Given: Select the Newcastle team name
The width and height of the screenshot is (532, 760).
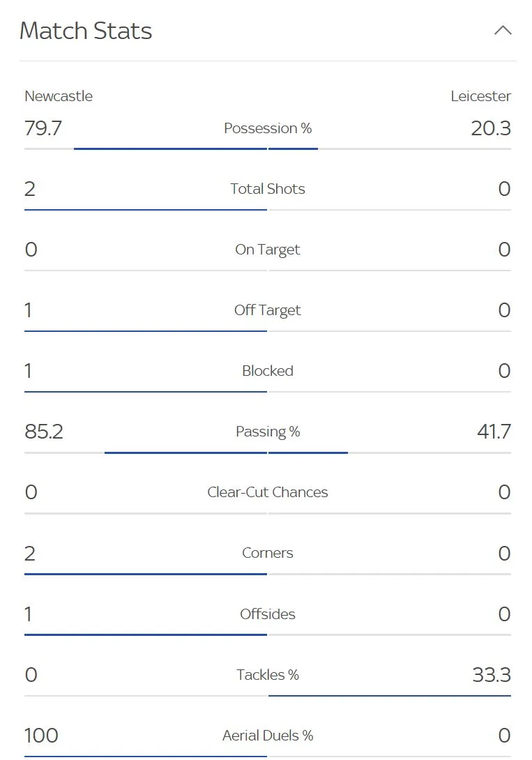Looking at the screenshot, I should click(59, 96).
